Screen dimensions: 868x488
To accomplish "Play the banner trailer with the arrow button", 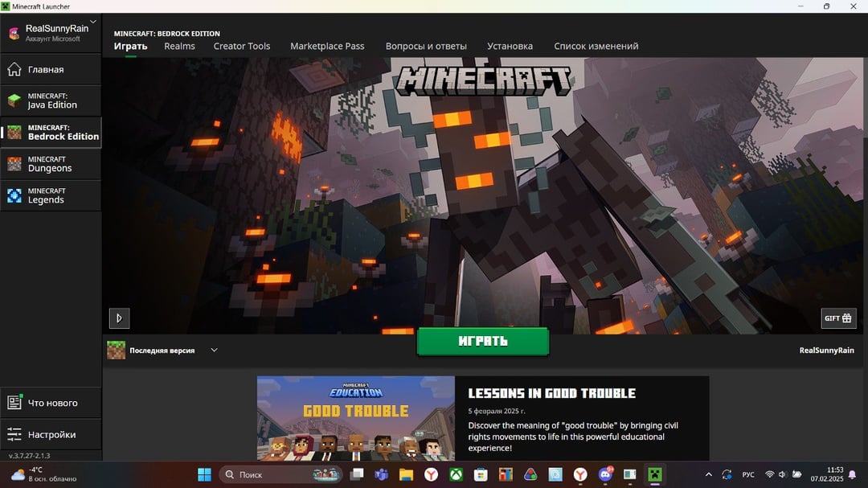I will pos(119,318).
